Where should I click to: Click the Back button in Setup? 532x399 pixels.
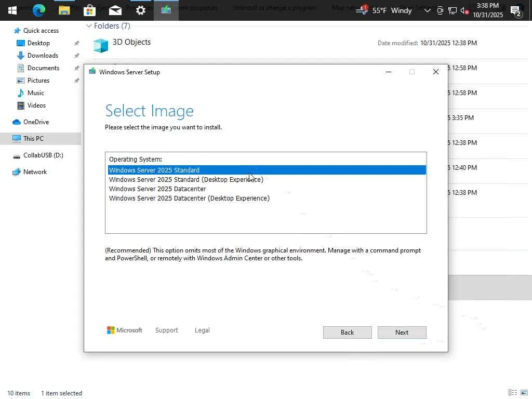tap(347, 332)
